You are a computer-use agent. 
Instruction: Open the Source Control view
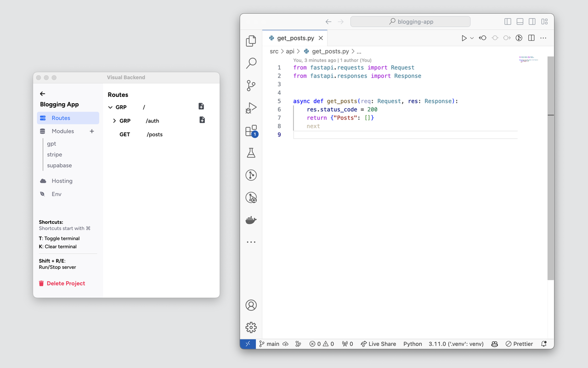(x=251, y=85)
